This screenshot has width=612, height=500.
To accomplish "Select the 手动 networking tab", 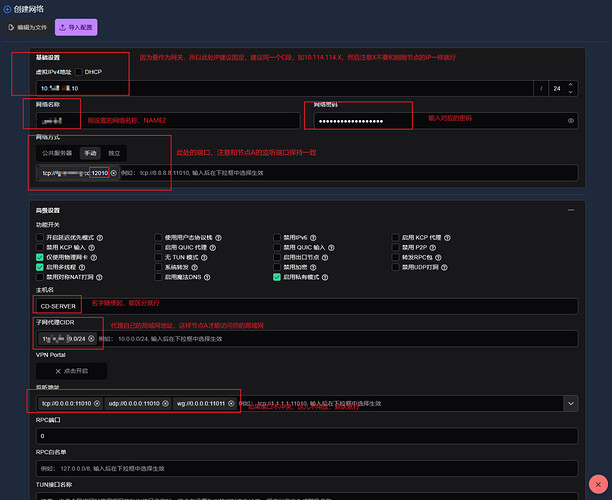I will click(x=90, y=153).
